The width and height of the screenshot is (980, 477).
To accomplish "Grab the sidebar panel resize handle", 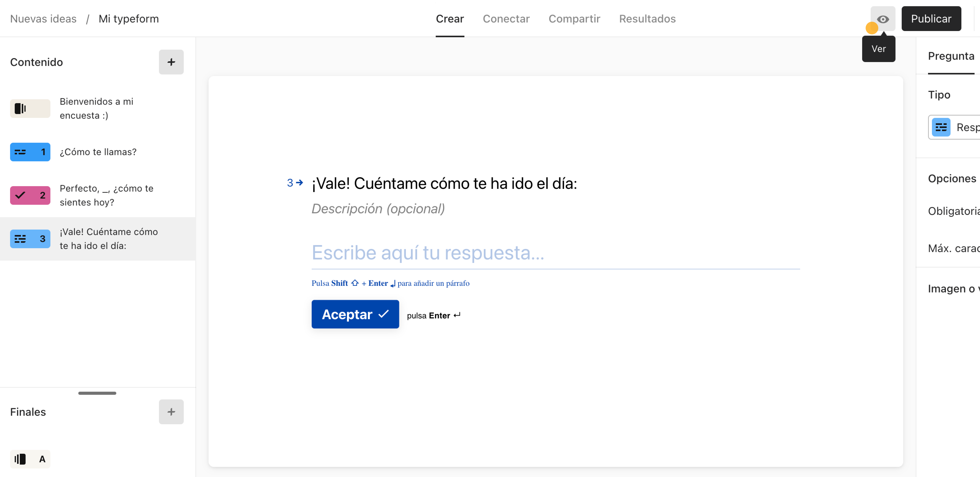I will (x=97, y=393).
